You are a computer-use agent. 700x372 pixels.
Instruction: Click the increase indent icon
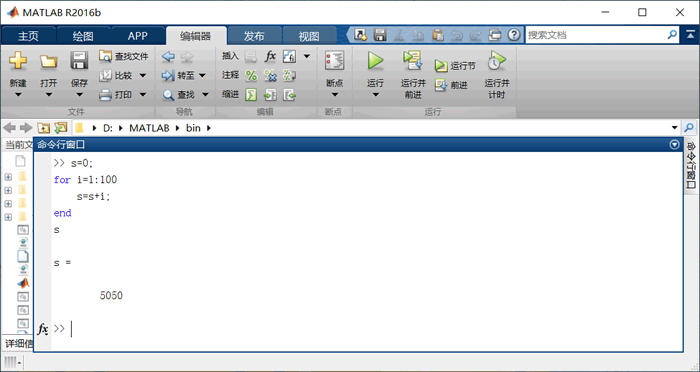[x=270, y=95]
